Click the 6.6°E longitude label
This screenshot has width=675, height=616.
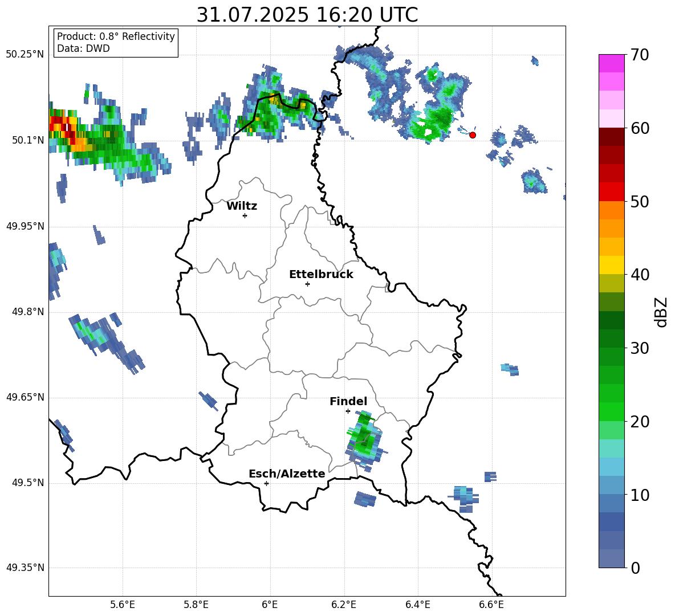(x=491, y=605)
